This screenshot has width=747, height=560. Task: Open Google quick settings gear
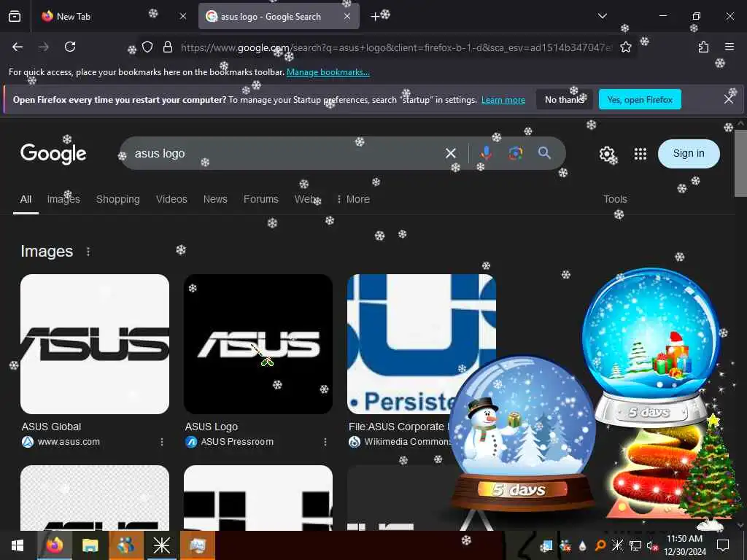(x=606, y=153)
